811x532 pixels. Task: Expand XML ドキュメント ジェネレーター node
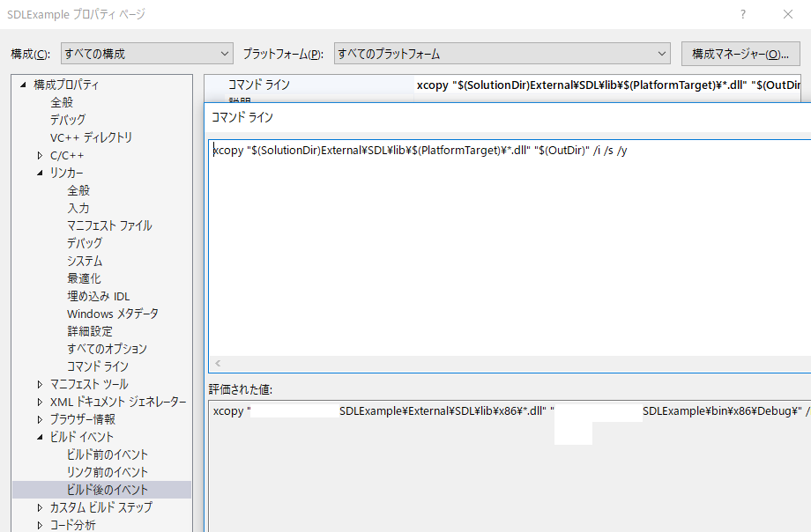click(x=40, y=402)
